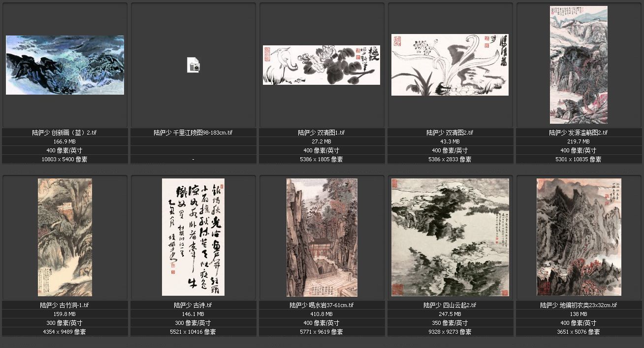Click the 410.8 MB file size field

tap(322, 314)
